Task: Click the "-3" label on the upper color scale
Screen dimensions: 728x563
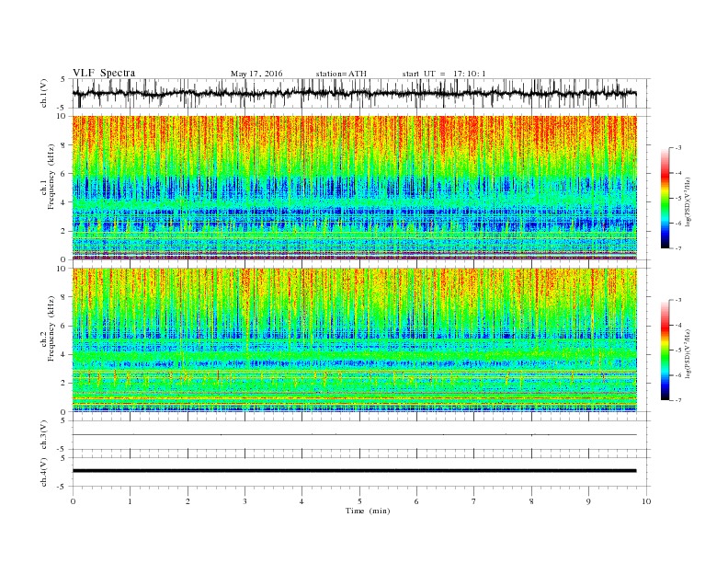Action: [678, 148]
